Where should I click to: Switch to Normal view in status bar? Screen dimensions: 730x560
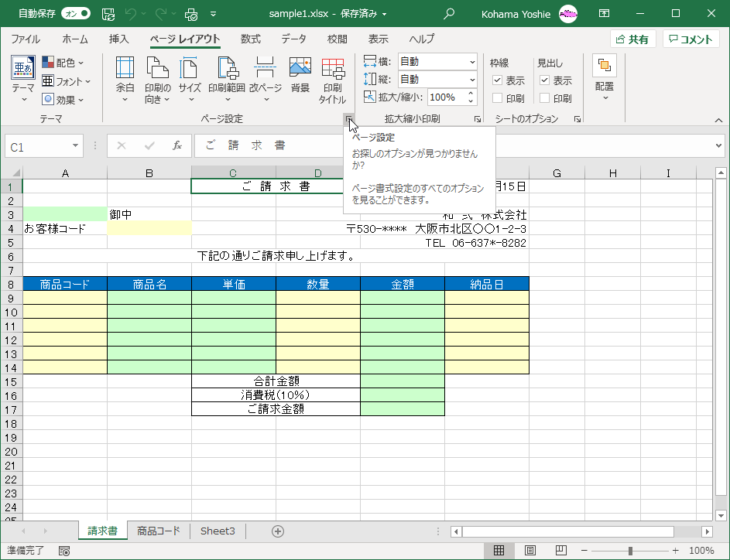click(499, 551)
